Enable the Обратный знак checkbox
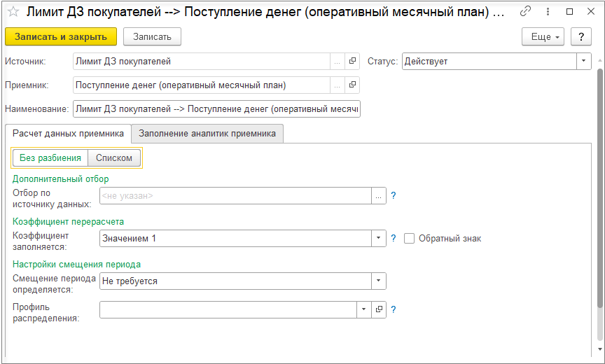605x364 pixels. click(x=410, y=239)
